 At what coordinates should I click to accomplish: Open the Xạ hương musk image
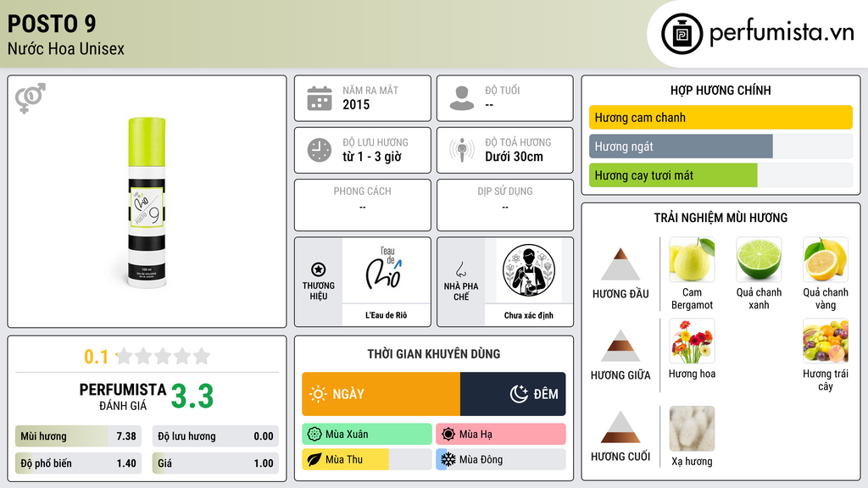tap(692, 429)
